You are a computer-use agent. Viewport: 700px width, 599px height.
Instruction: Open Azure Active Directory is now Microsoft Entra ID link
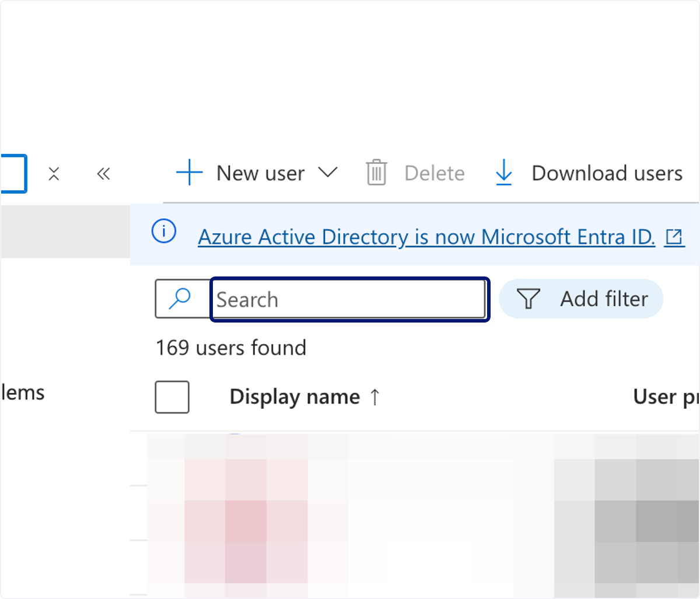click(426, 237)
